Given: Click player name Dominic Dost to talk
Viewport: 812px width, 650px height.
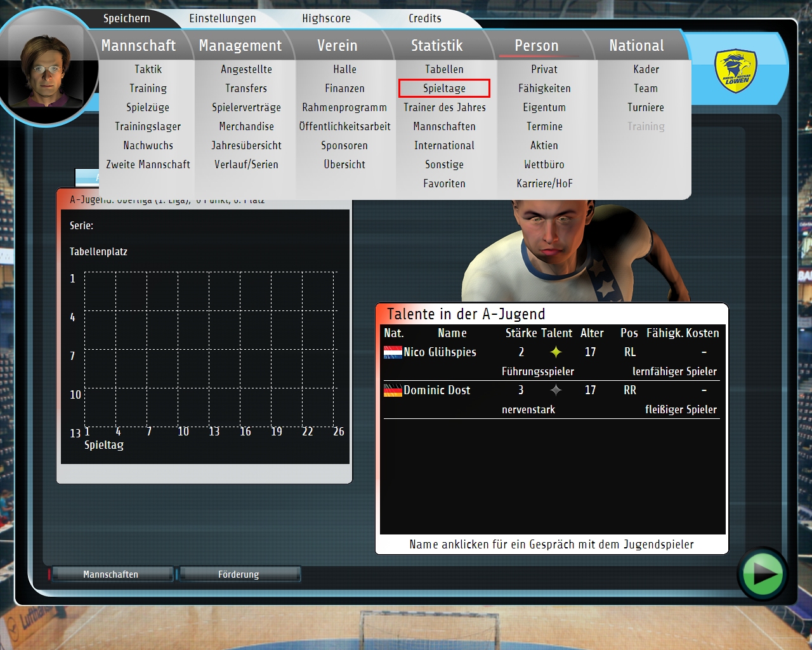Looking at the screenshot, I should (x=437, y=390).
